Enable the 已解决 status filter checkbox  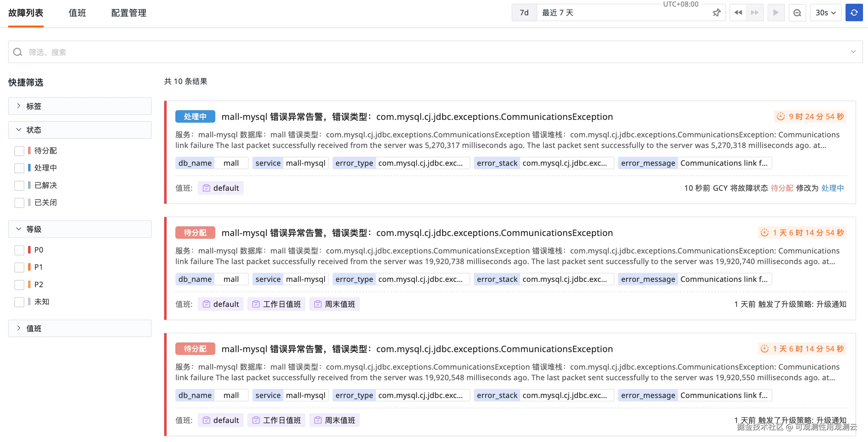[19, 185]
